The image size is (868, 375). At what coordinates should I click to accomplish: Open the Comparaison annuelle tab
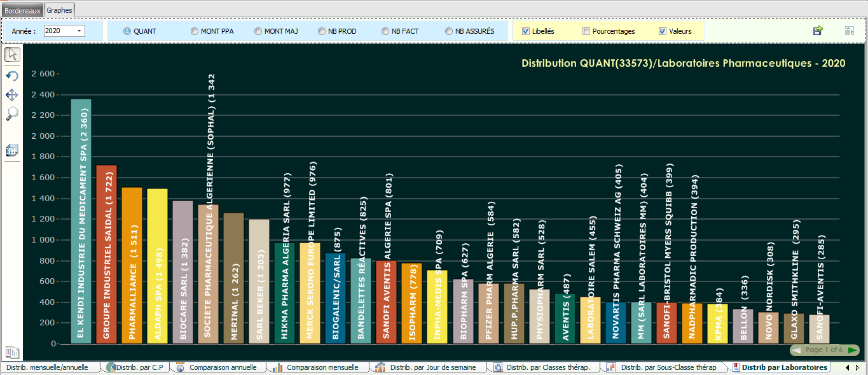223,367
